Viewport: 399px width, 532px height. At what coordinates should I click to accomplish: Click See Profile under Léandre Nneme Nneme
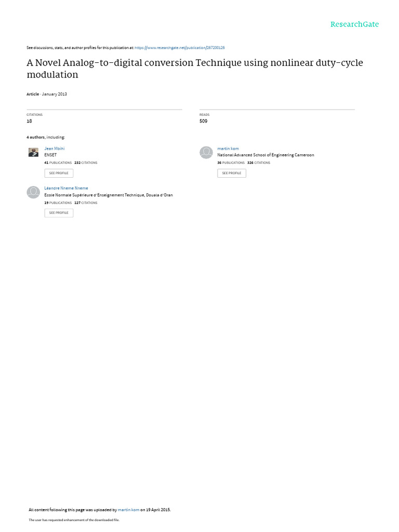point(59,212)
